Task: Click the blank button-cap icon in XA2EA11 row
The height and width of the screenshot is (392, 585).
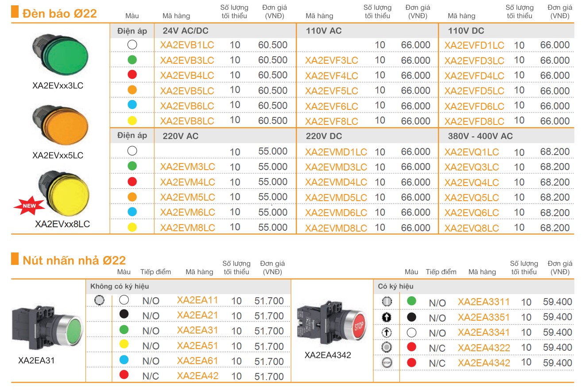Action: point(100,300)
